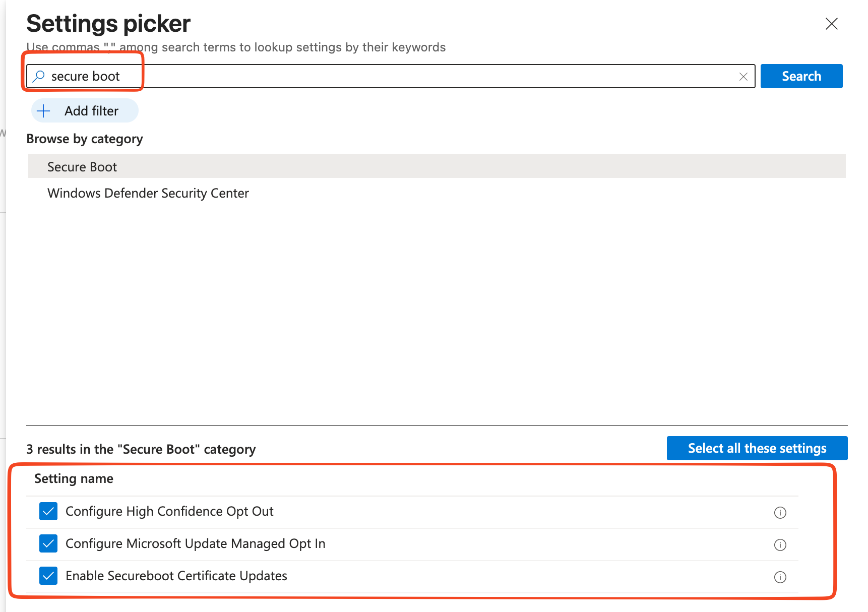The height and width of the screenshot is (612, 868).
Task: Click the Setting name column header
Action: [73, 478]
